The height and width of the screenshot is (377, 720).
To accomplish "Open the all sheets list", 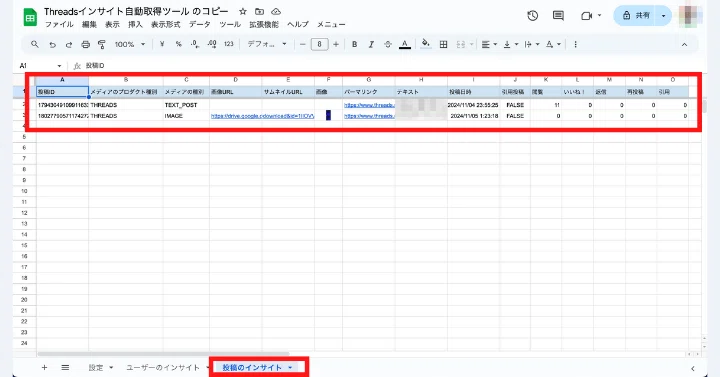I will click(65, 367).
